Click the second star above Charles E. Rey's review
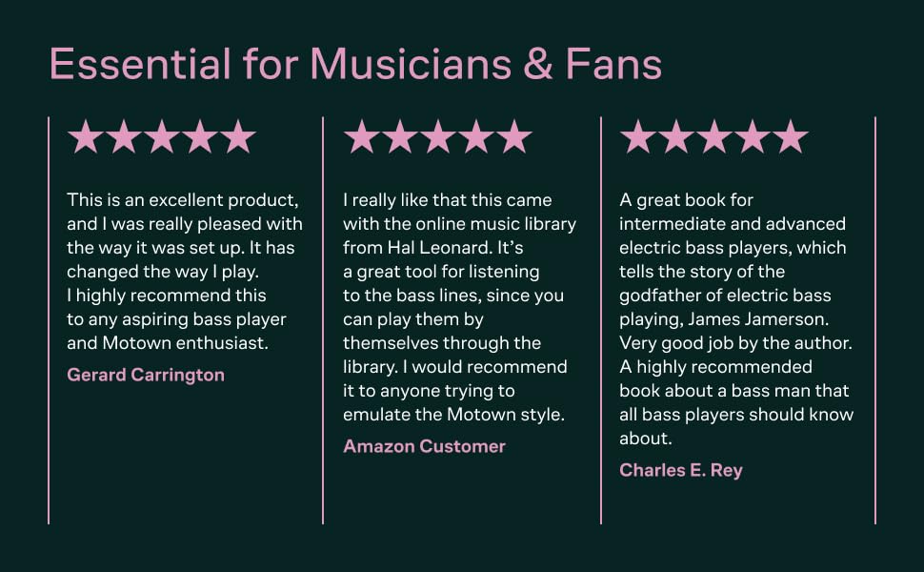 coord(676,137)
